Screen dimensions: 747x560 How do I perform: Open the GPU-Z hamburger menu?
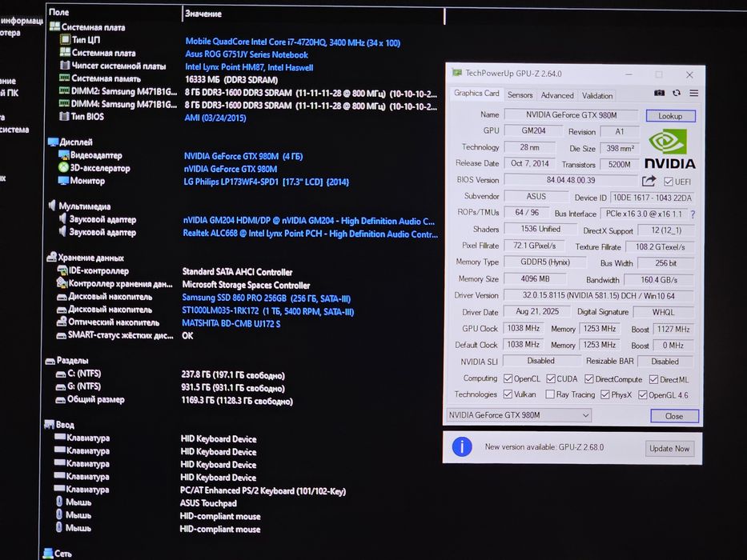[693, 94]
